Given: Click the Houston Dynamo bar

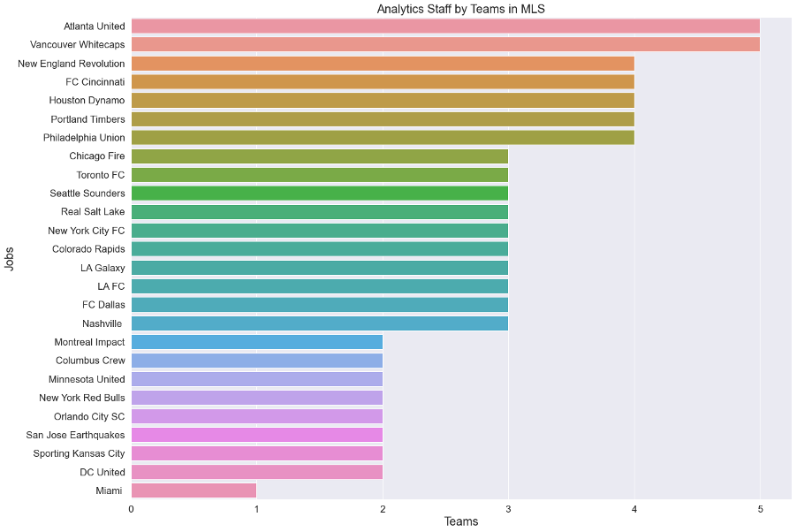Looking at the screenshot, I should click(383, 100).
